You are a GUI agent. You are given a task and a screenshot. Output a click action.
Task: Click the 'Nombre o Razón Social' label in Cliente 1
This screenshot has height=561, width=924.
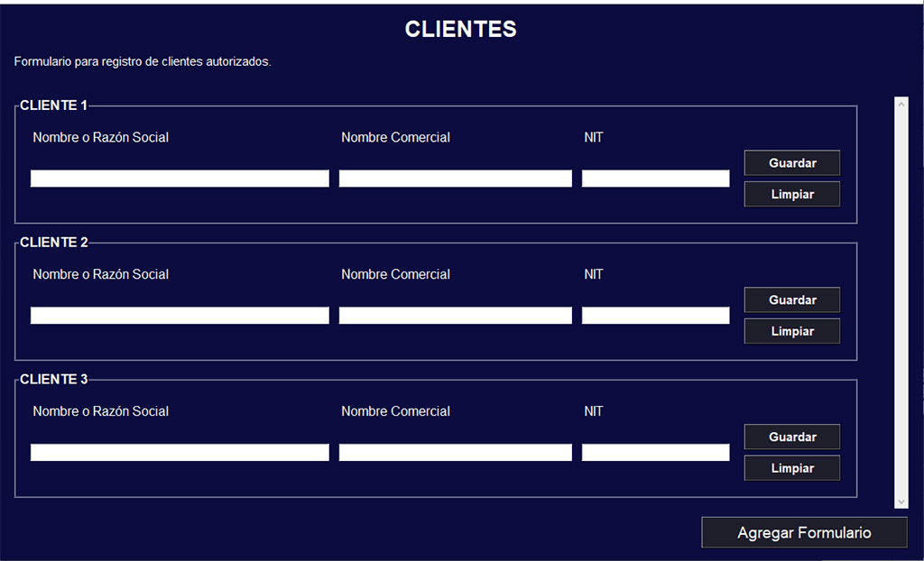click(x=101, y=137)
